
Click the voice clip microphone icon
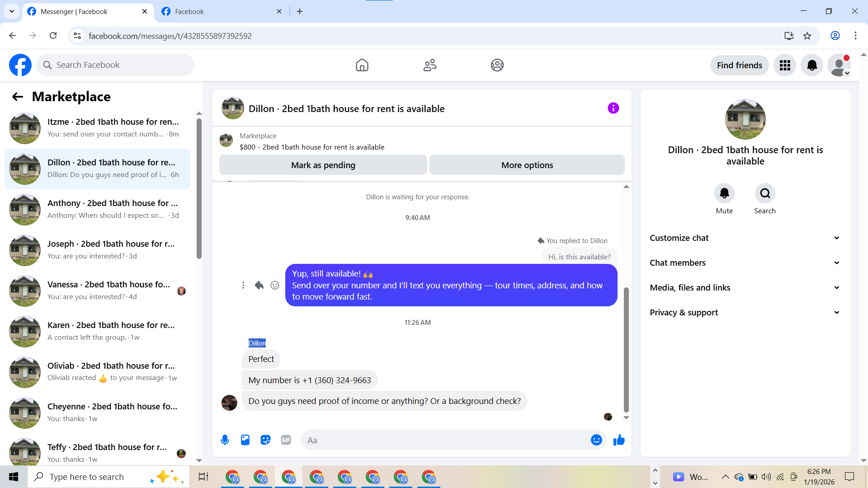pos(225,440)
